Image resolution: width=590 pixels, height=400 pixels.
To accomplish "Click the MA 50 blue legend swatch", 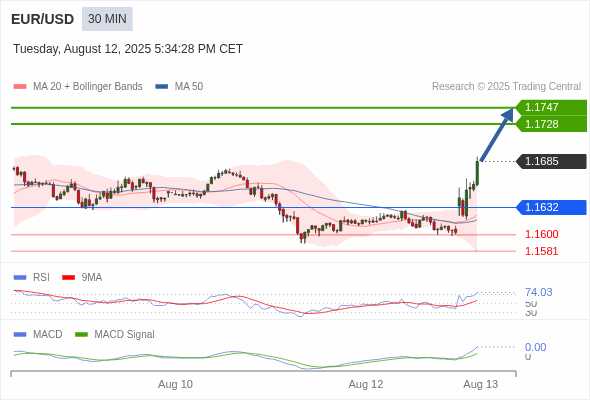I will click(162, 87).
